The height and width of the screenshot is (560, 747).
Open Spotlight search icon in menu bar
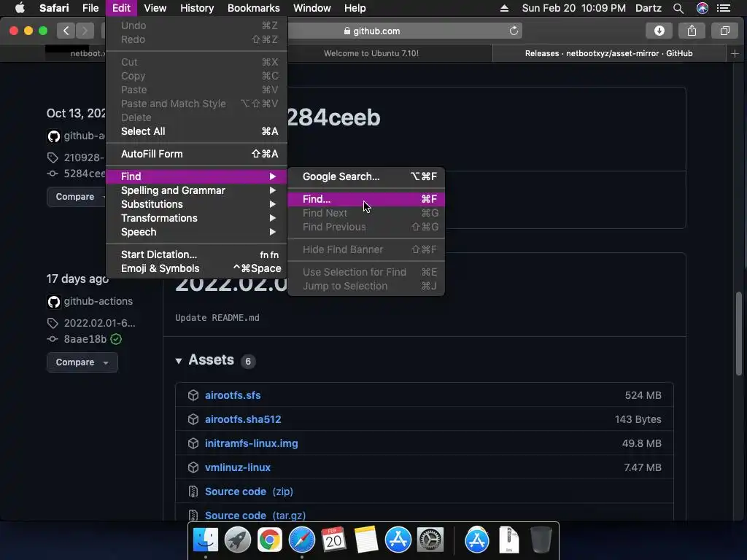[678, 8]
